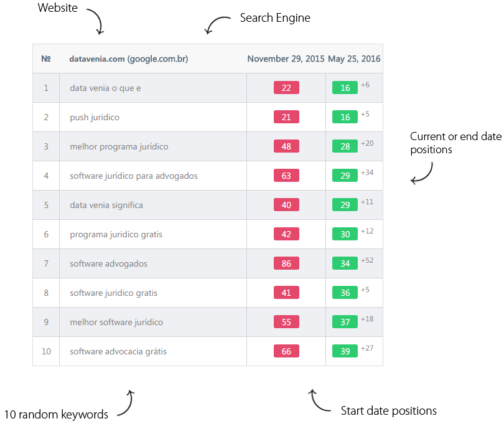Click the May 25, 2016 date header
Viewport: 504px width, 421px height.
[x=354, y=59]
